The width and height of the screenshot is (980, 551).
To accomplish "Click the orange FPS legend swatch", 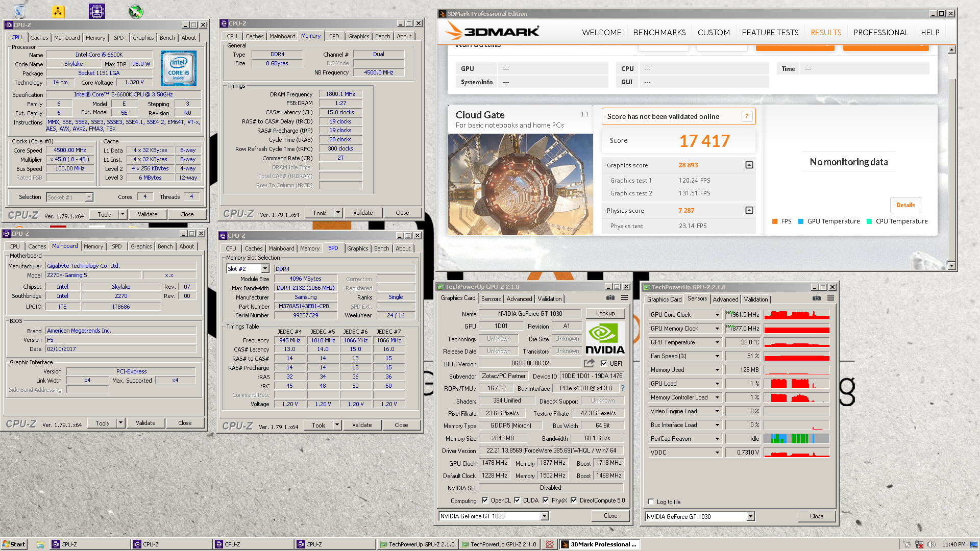I will (775, 221).
